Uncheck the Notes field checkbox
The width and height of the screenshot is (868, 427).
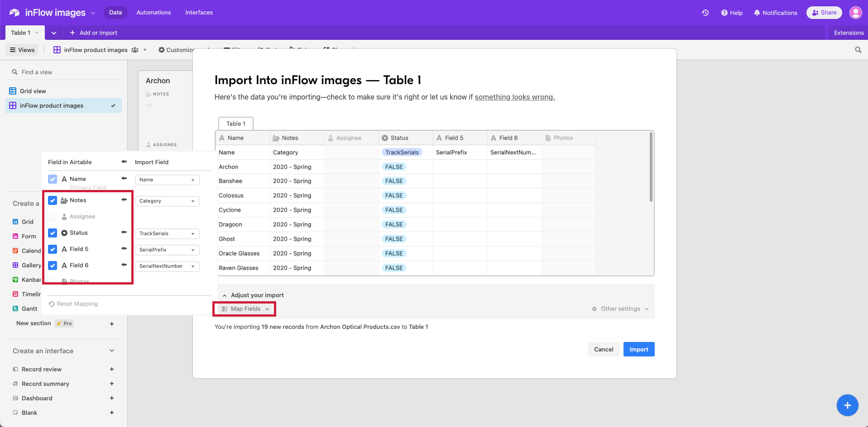pyautogui.click(x=53, y=200)
